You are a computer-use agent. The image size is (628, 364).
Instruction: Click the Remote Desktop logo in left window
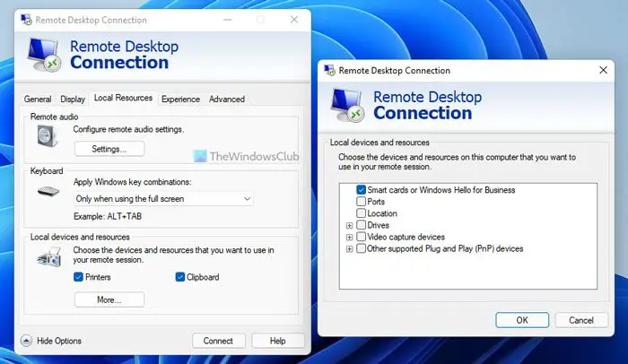point(44,55)
